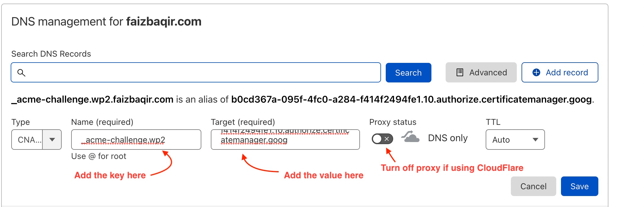Click the "Use @ for root" hint
644x207 pixels.
pos(99,156)
